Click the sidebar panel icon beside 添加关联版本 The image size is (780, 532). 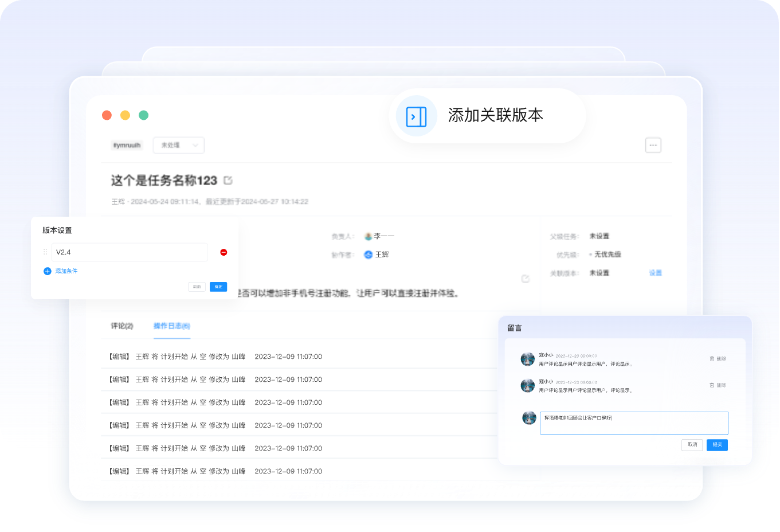(416, 116)
